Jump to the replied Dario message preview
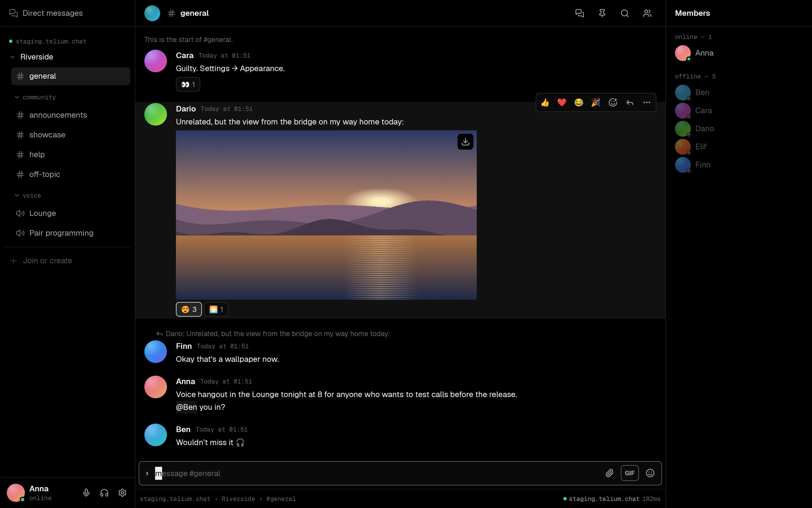 click(x=273, y=334)
